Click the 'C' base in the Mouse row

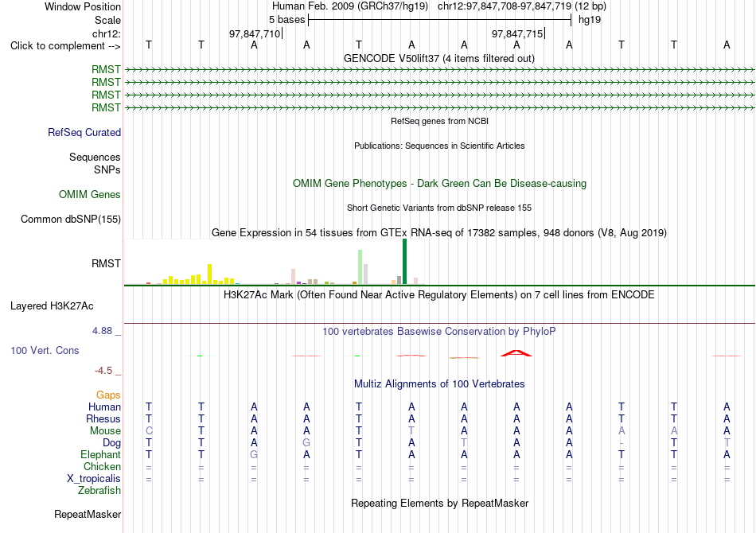pyautogui.click(x=149, y=431)
